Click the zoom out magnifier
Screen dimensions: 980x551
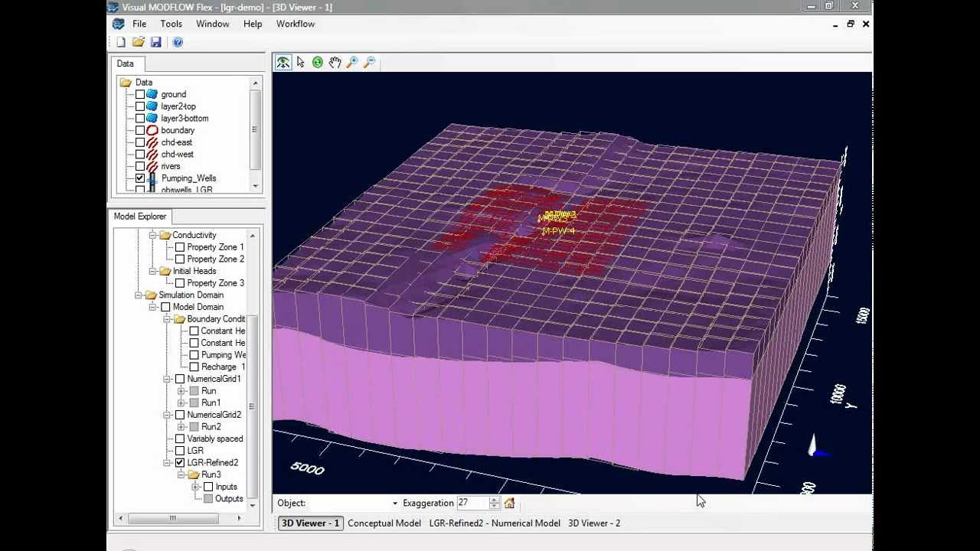pyautogui.click(x=370, y=62)
